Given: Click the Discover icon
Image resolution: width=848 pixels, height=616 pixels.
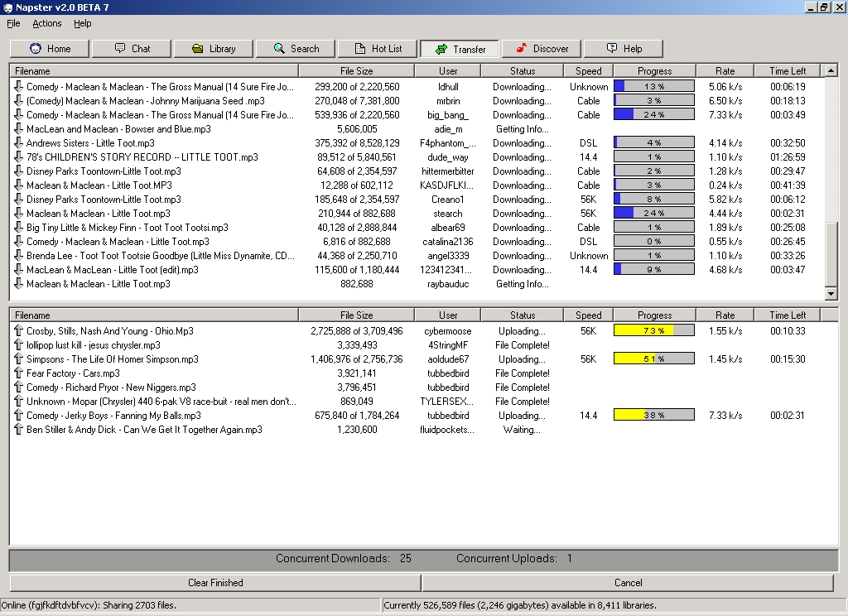Looking at the screenshot, I should click(520, 49).
